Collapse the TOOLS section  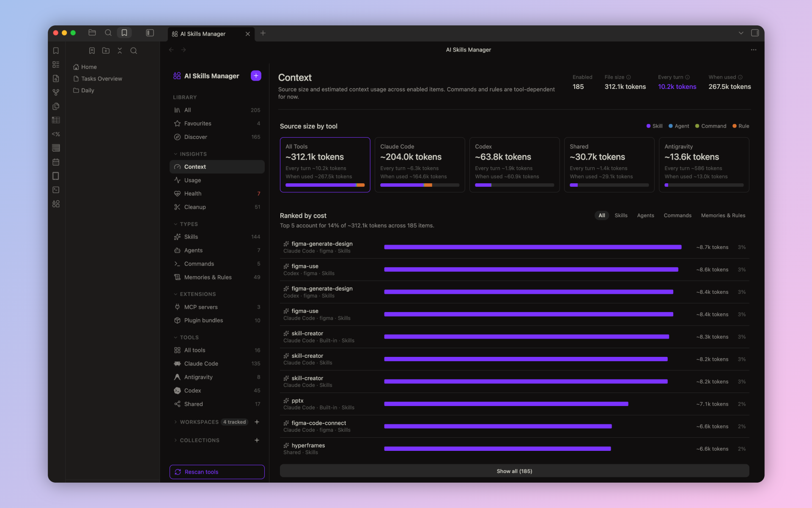click(x=186, y=337)
